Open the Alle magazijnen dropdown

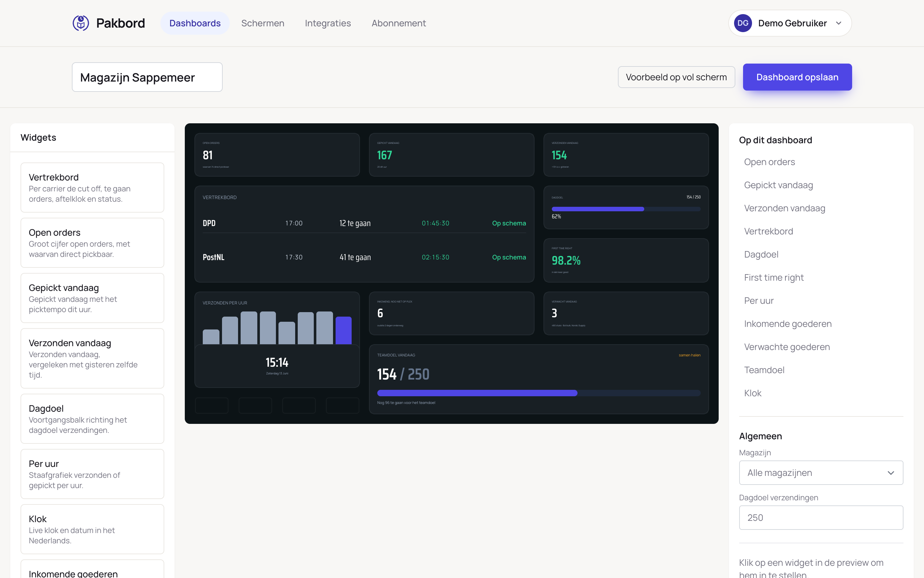click(821, 472)
